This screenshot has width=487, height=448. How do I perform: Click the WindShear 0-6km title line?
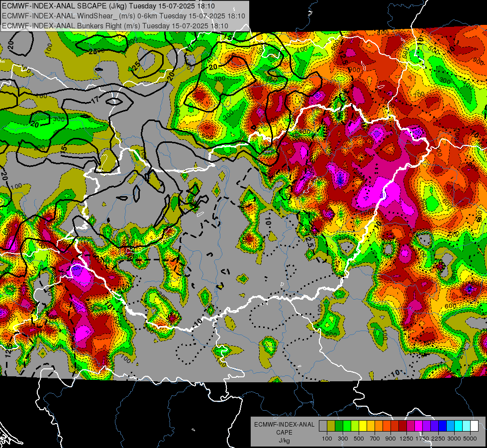point(123,16)
